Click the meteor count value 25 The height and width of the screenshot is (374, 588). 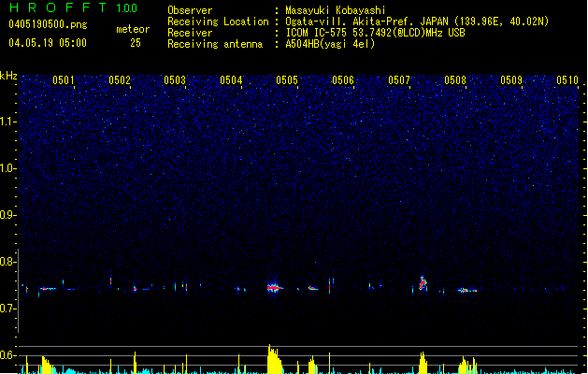[x=136, y=43]
